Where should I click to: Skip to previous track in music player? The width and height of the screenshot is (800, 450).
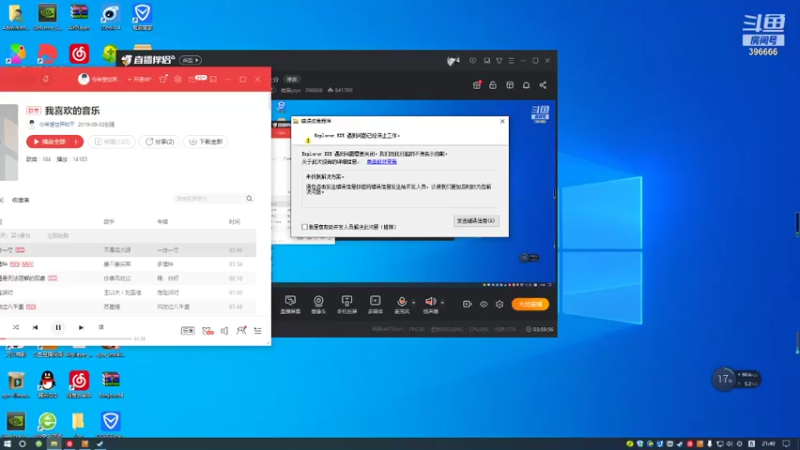click(35, 328)
